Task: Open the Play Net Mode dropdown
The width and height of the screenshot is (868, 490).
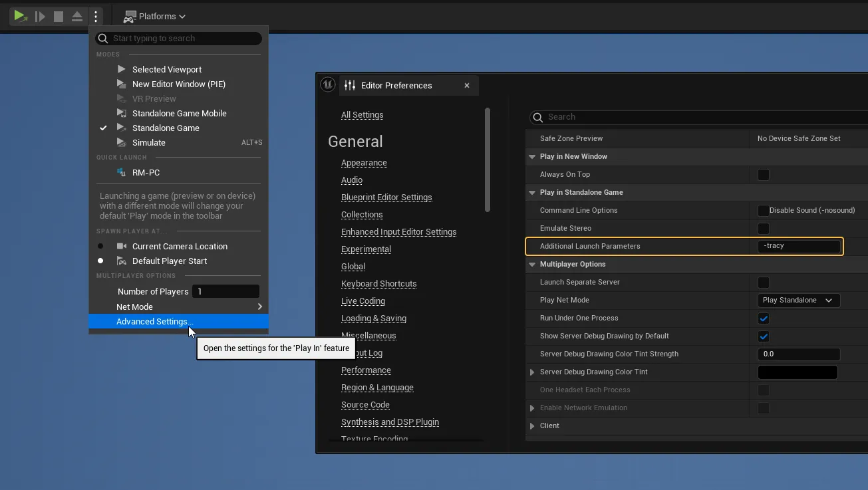Action: click(x=798, y=301)
